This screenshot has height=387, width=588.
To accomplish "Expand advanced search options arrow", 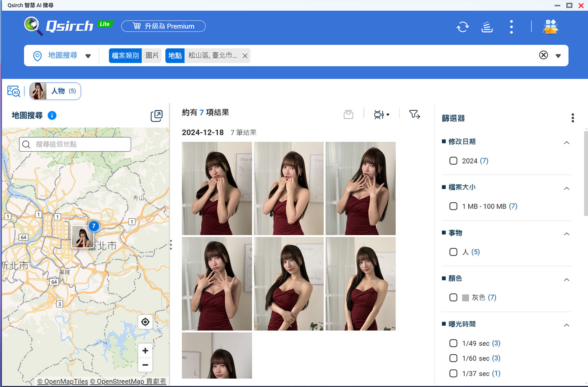I will (x=558, y=56).
